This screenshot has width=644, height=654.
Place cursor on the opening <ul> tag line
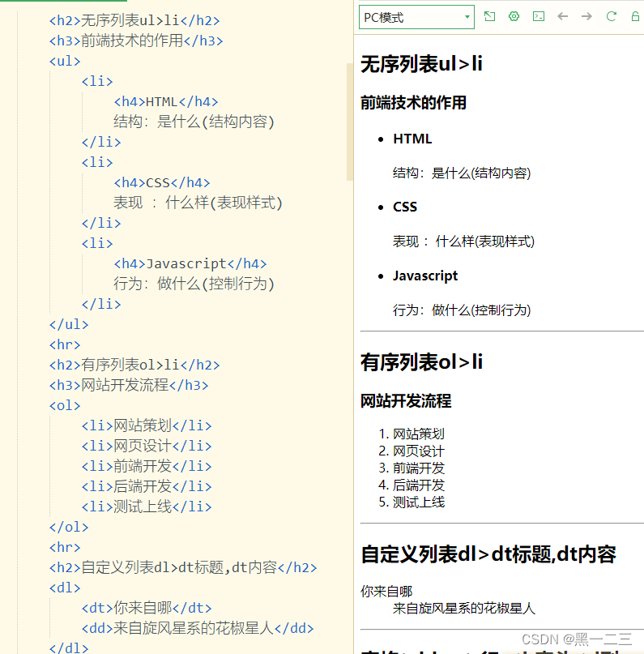[65, 61]
